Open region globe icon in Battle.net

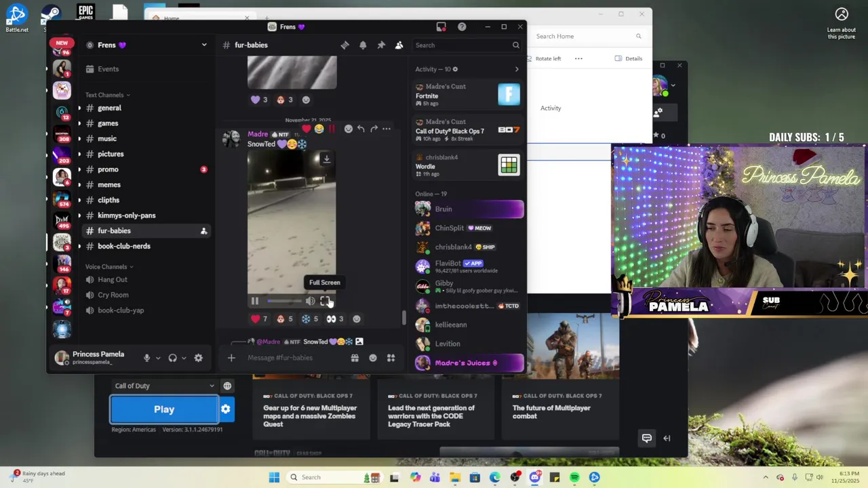(227, 386)
